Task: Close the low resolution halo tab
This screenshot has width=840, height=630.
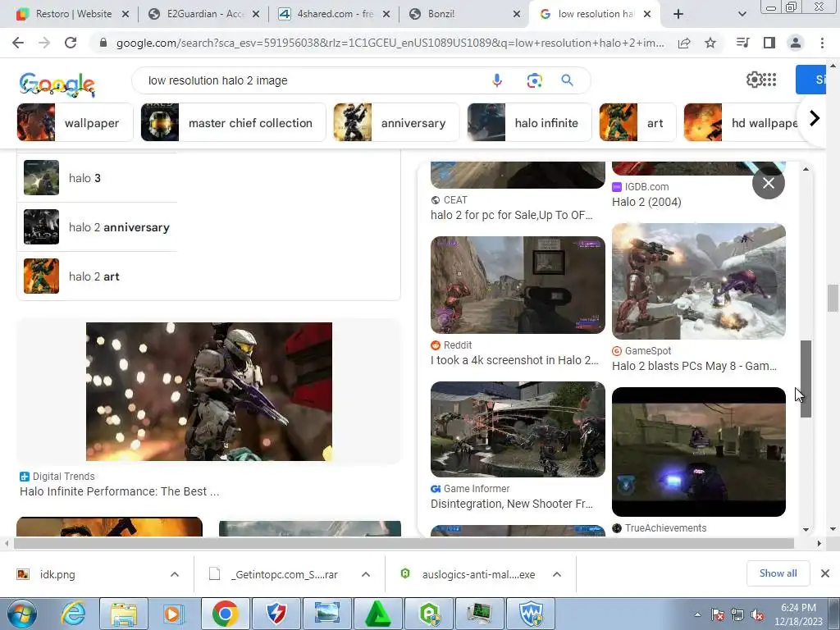Action: (x=647, y=14)
